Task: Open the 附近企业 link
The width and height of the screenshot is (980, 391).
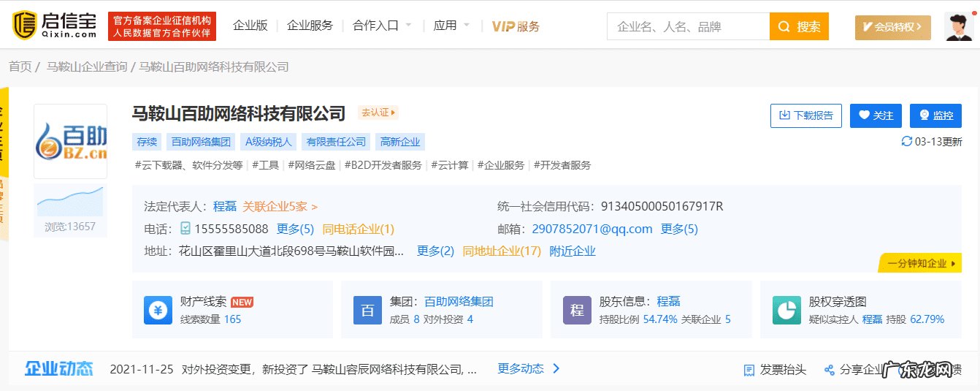Action: (x=573, y=251)
